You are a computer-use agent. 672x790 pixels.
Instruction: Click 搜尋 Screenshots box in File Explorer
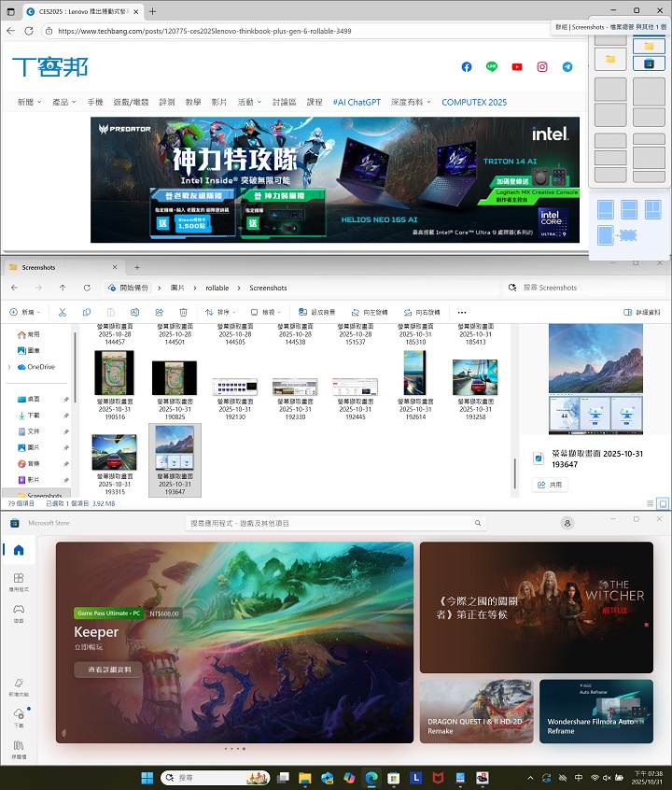point(585,288)
